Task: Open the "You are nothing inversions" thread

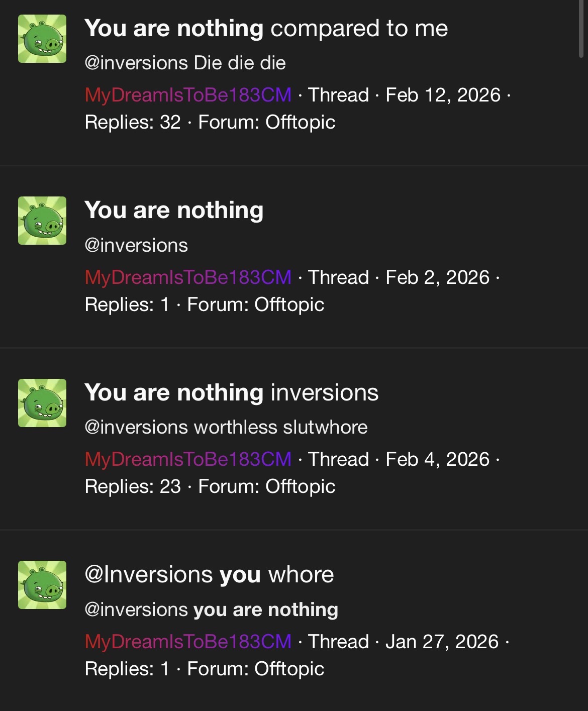Action: pyautogui.click(x=231, y=392)
